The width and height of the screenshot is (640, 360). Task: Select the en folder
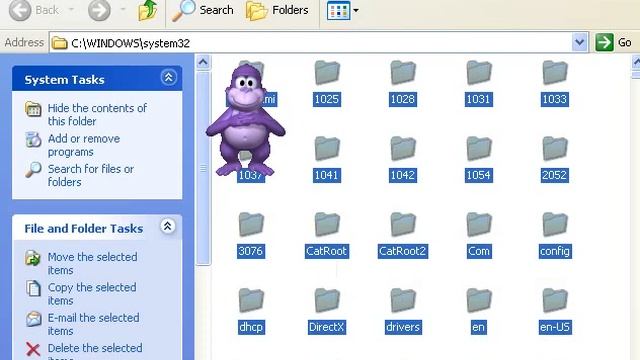tap(478, 311)
